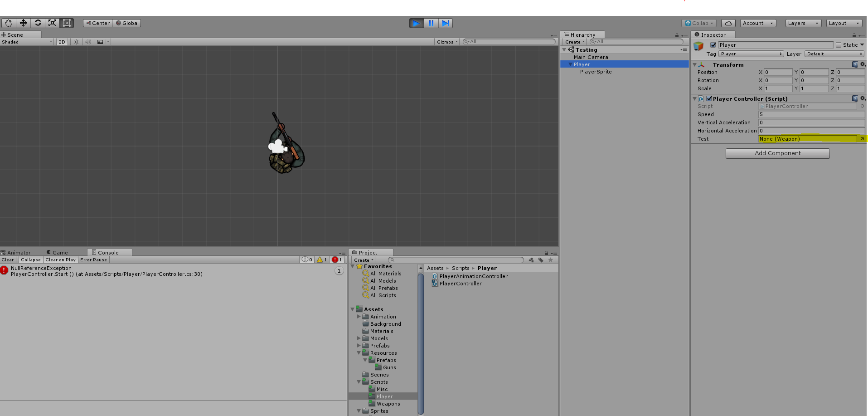
Task: Select the Rotate tool
Action: [38, 23]
